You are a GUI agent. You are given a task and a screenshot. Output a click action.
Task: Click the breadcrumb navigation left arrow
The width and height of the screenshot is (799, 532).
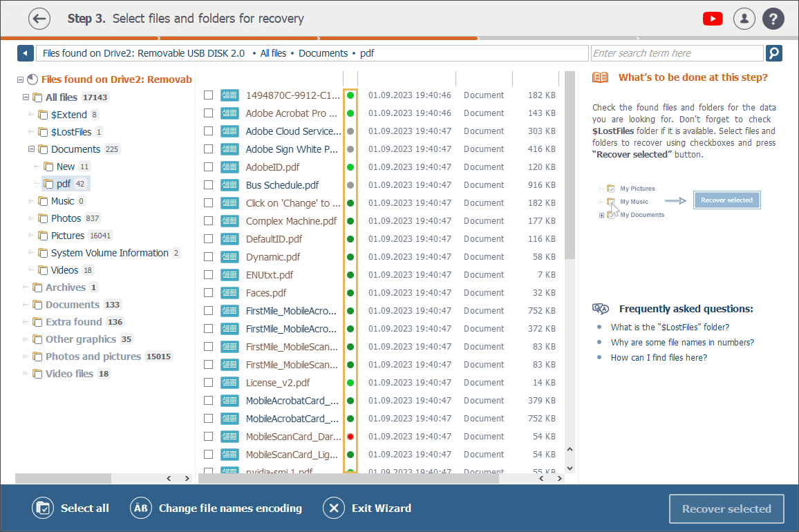[26, 53]
